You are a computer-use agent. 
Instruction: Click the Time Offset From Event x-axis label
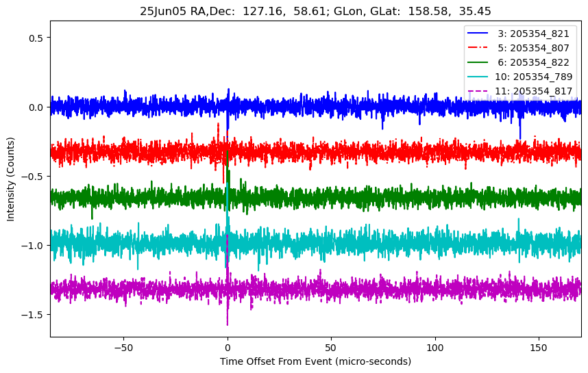pyautogui.click(x=315, y=361)
